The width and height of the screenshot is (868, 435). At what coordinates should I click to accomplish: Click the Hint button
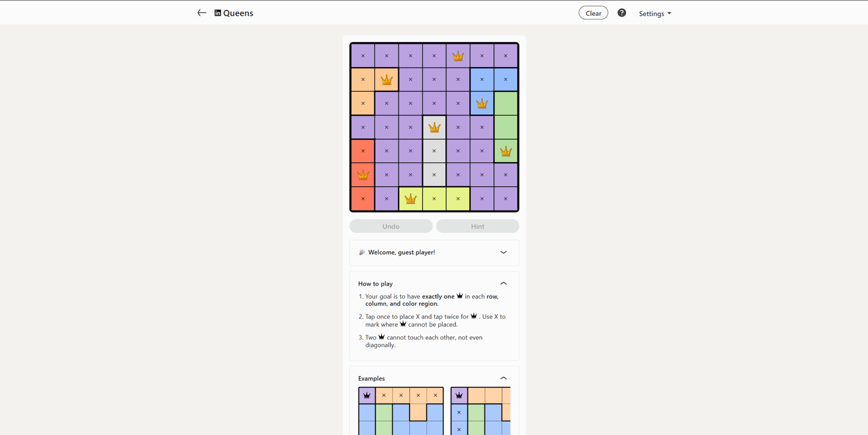(x=477, y=226)
